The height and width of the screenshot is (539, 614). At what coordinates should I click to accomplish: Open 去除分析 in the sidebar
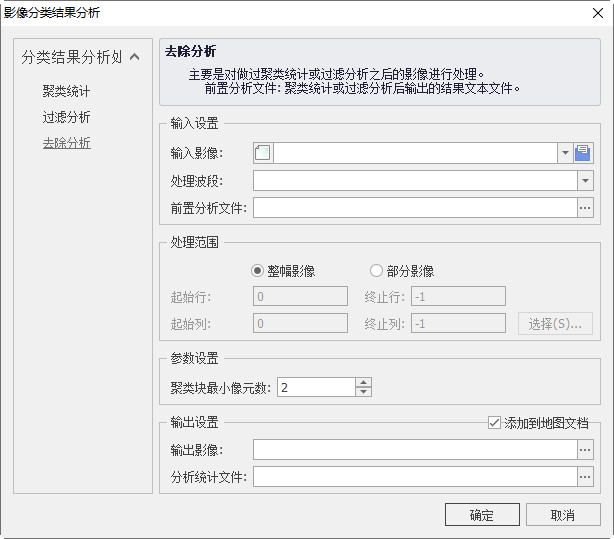[x=66, y=143]
